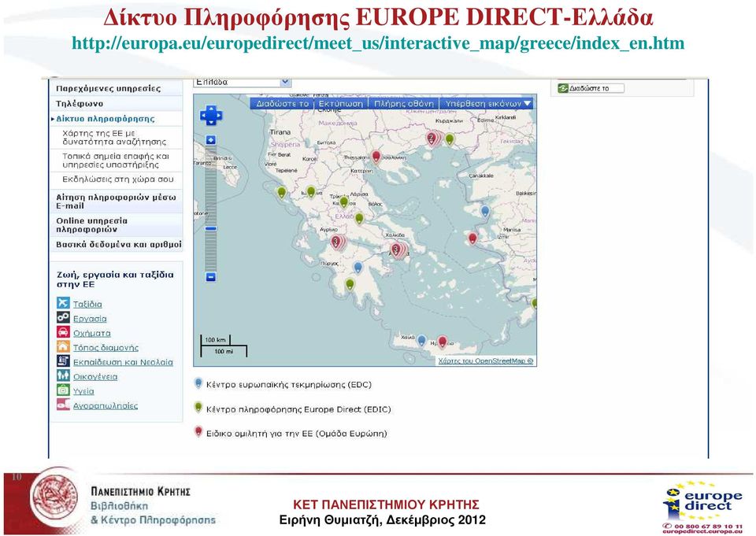Screen dimensions: 756x536
Task: Click the red cluster marker at Patras
Action: (x=338, y=242)
